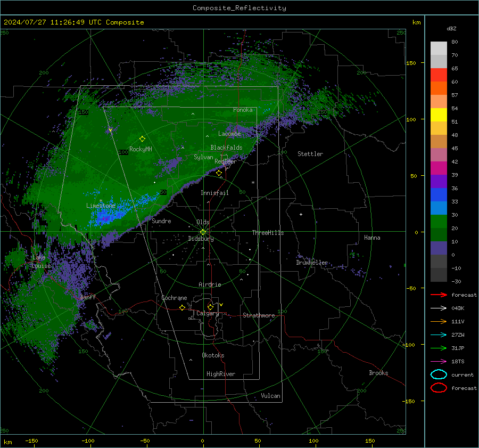Pick the cyan 27ZW arrow legend icon

click(439, 335)
